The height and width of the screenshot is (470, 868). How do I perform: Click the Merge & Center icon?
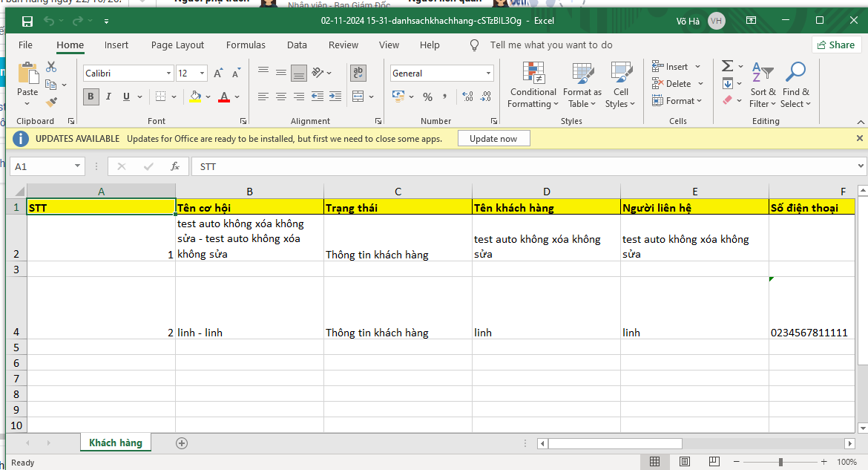358,97
